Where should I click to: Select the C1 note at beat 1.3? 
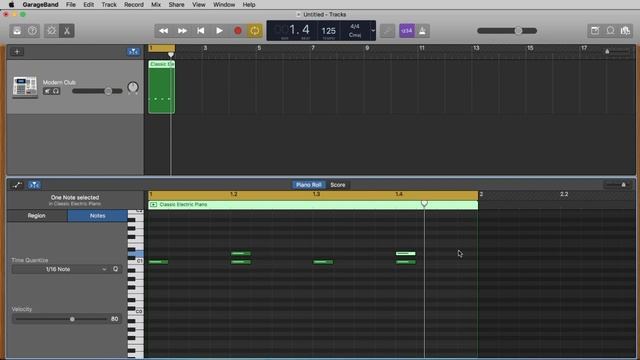(323, 262)
